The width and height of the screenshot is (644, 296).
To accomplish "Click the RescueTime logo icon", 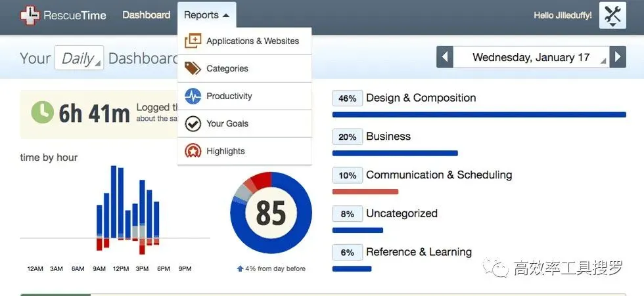I will pyautogui.click(x=30, y=16).
